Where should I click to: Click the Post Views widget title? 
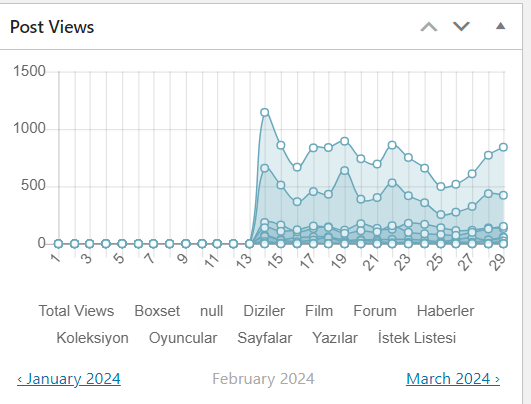pos(52,27)
